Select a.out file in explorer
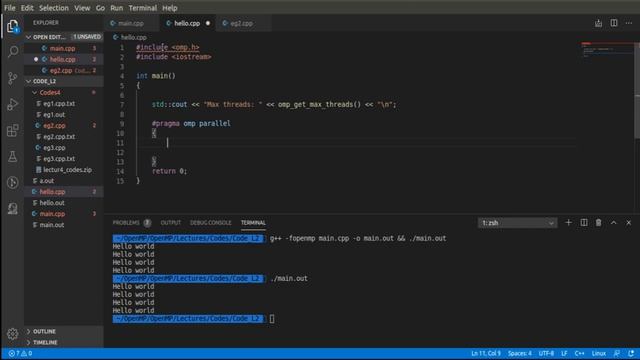 pyautogui.click(x=63, y=181)
